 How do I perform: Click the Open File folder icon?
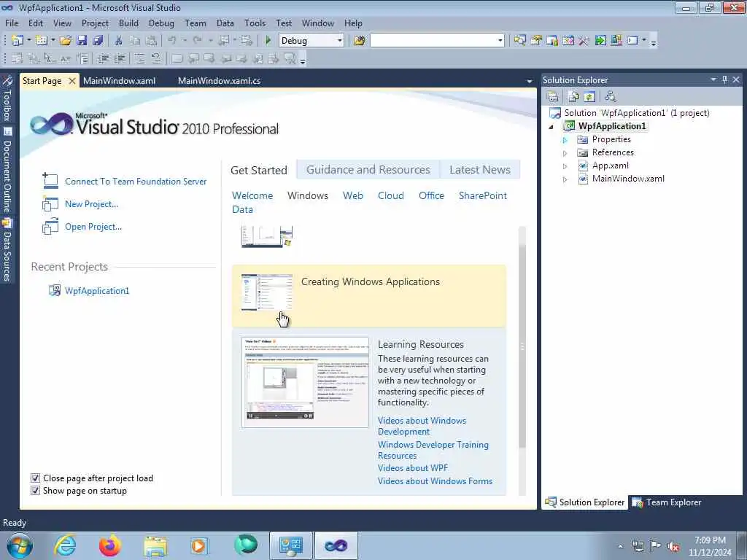(x=66, y=41)
